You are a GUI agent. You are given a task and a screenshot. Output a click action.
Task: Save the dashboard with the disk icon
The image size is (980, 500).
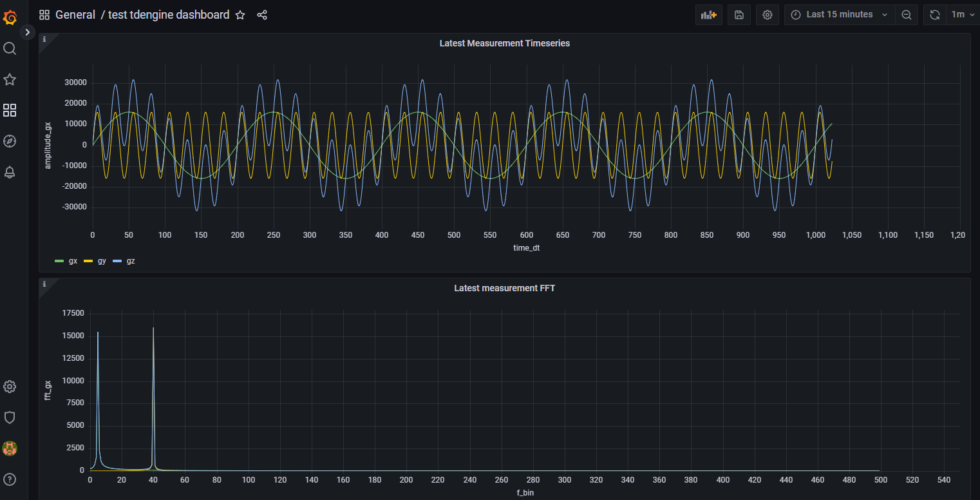coord(739,15)
